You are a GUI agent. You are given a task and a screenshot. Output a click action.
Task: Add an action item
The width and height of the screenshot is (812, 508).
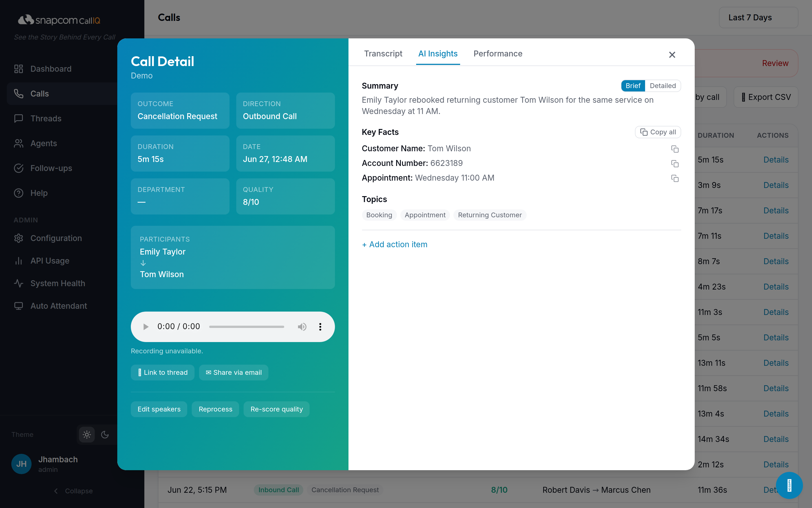395,244
